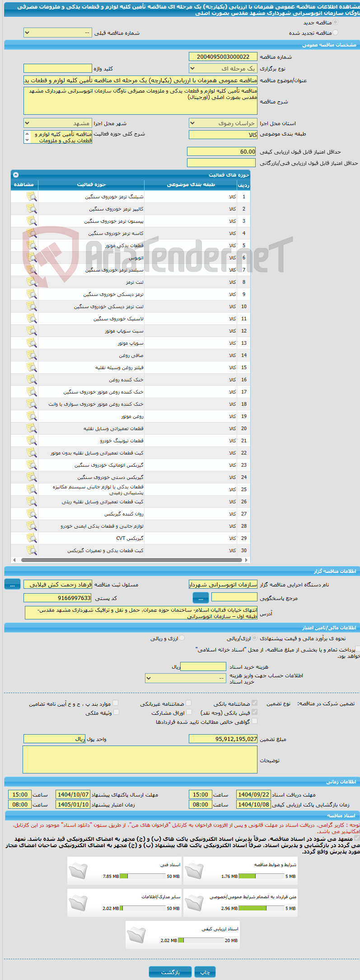The height and width of the screenshot is (980, 360).
Task: Open the view icon for row 9 ترمز دیسکی
Action: click(x=31, y=294)
